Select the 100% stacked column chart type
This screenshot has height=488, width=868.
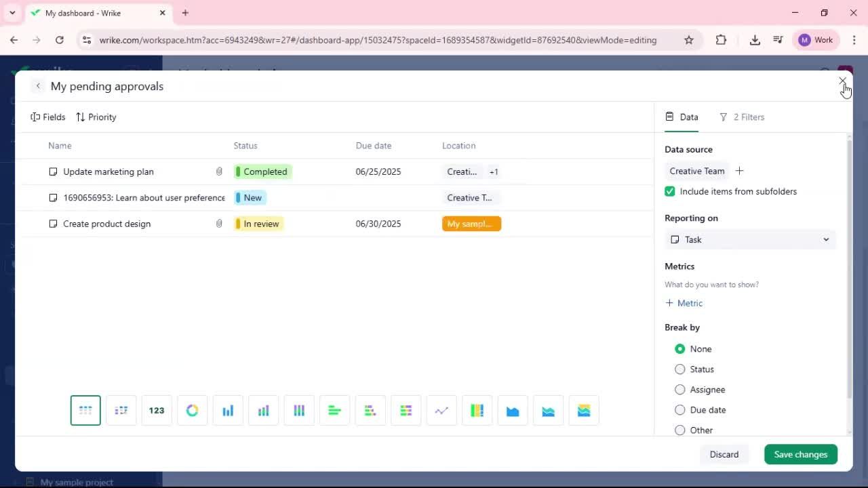click(x=299, y=411)
